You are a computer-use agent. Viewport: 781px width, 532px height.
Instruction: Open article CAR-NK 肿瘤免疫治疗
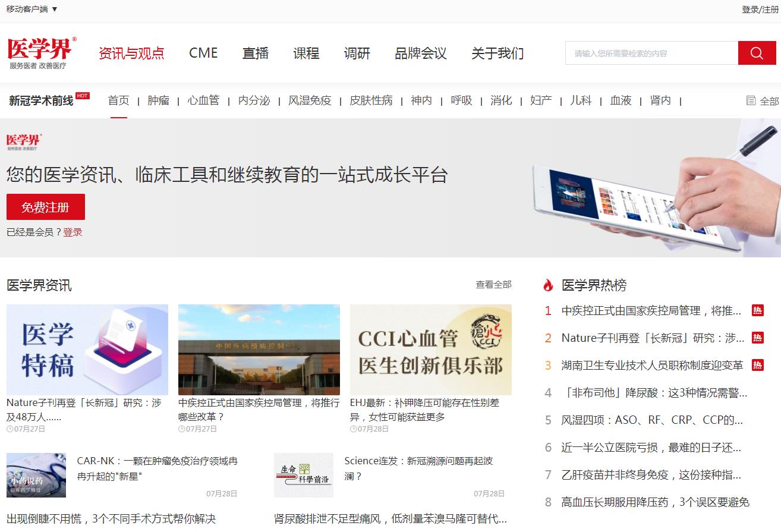[158, 468]
